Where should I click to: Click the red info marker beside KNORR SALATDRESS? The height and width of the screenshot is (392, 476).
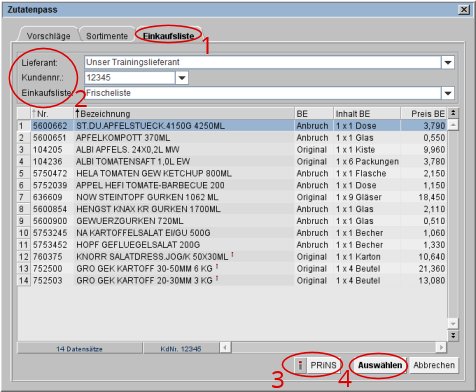tap(232, 255)
